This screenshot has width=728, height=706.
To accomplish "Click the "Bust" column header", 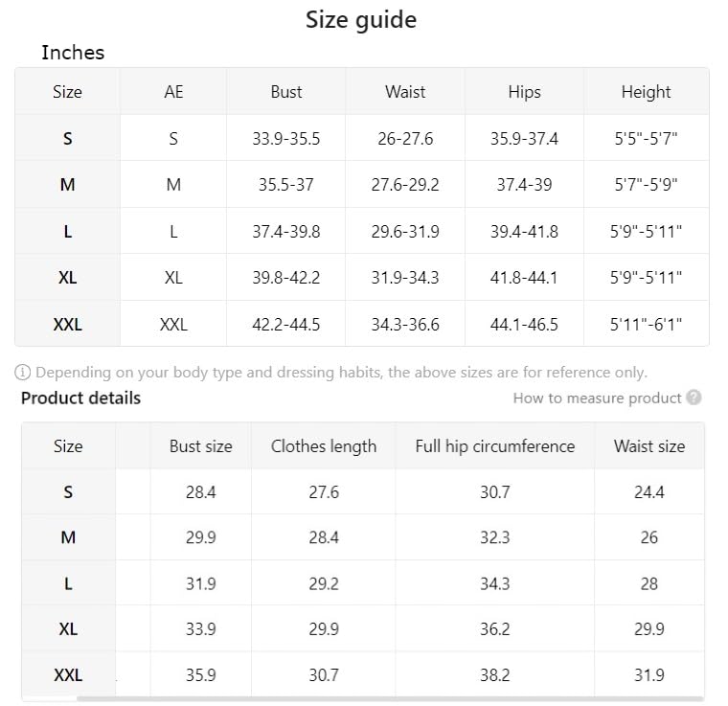I will click(x=285, y=92).
